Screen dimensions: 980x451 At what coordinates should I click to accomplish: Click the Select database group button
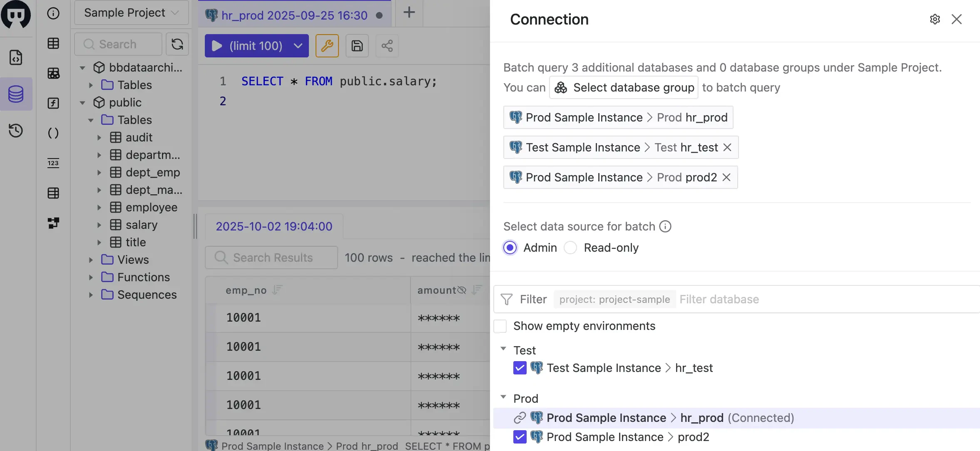click(623, 87)
